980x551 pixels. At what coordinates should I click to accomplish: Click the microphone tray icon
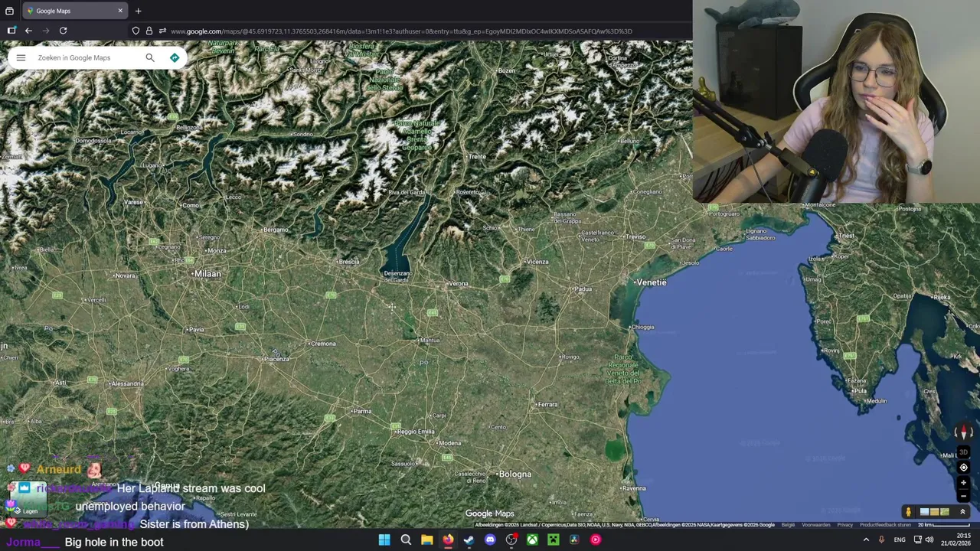pos(881,540)
